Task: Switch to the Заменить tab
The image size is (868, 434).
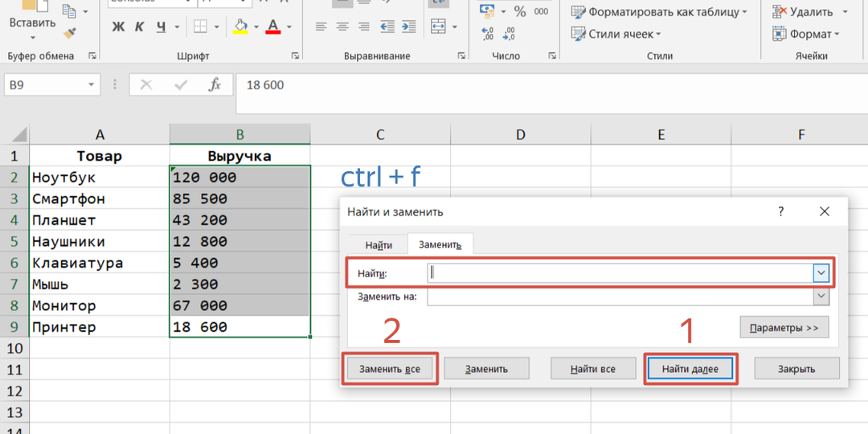Action: click(x=440, y=244)
